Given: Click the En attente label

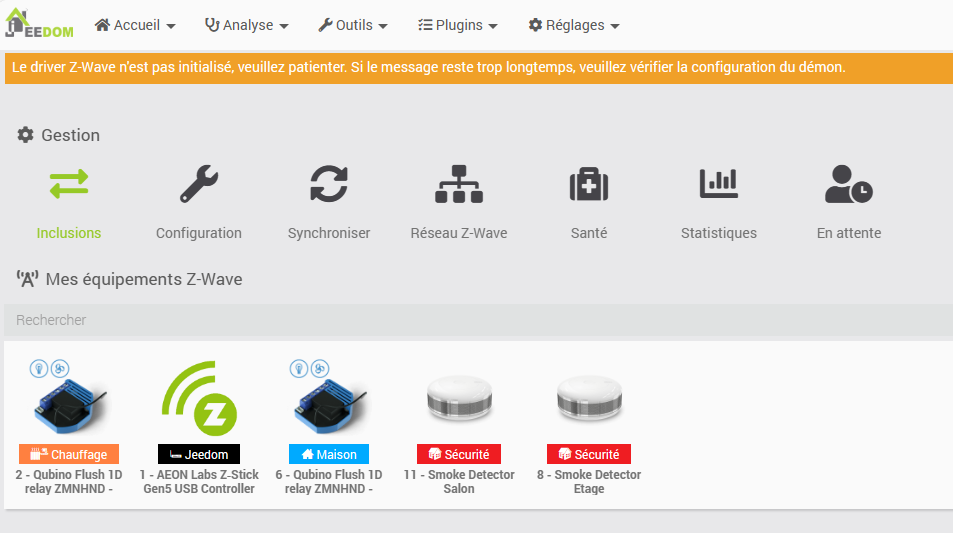Looking at the screenshot, I should [849, 233].
